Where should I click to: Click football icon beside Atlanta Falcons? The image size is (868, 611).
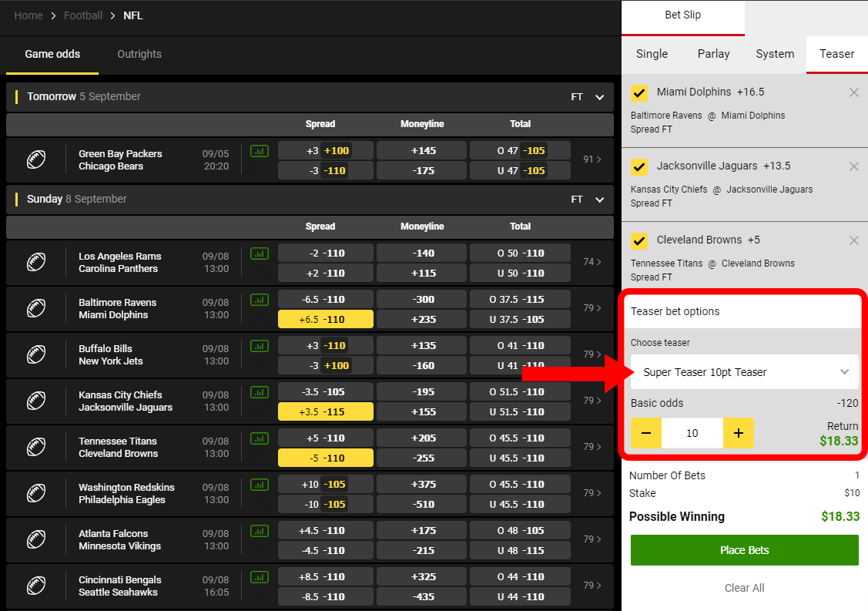point(36,539)
